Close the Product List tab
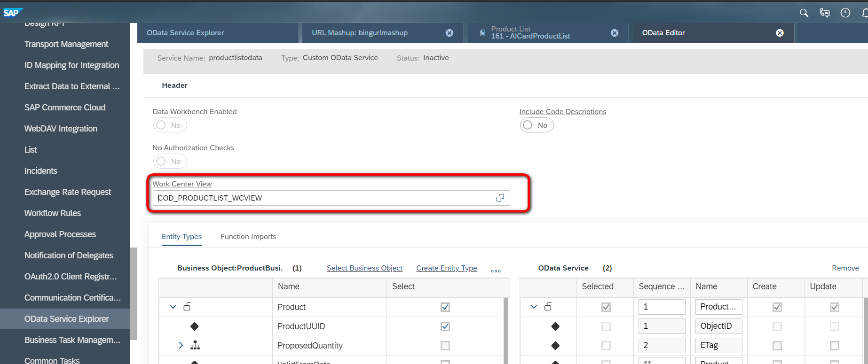This screenshot has height=364, width=868. pos(615,33)
